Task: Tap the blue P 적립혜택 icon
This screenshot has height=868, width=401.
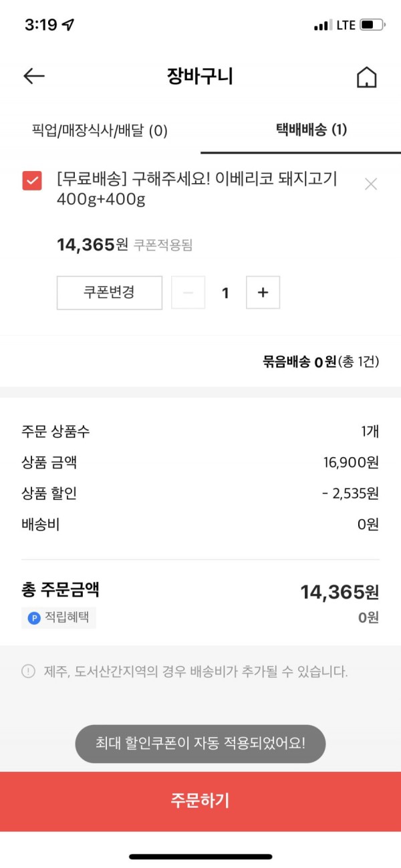Action: 34,618
